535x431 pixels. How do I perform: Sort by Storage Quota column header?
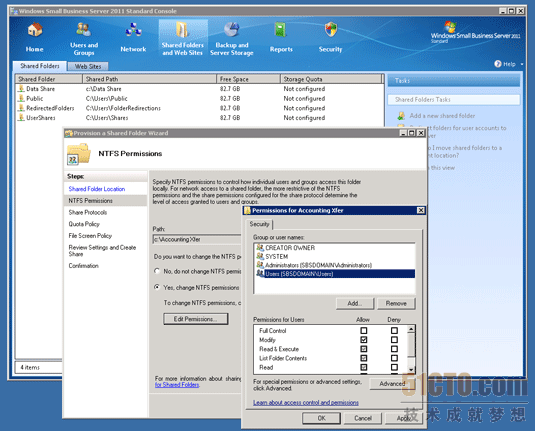(331, 79)
